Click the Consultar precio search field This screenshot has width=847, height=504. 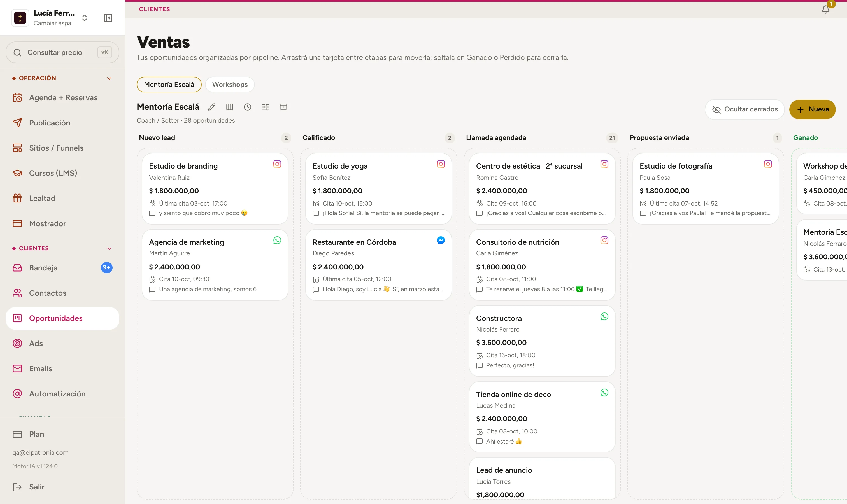[x=62, y=52]
